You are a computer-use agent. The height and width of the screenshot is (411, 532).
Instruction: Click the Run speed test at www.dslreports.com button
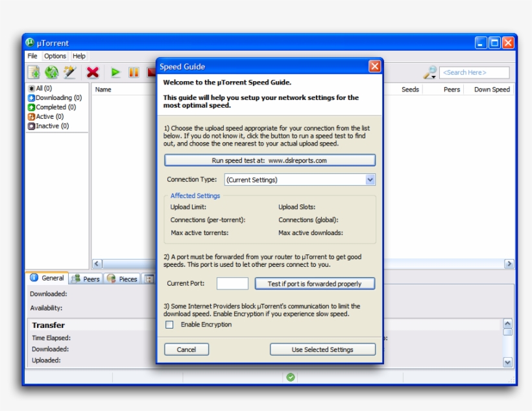click(x=270, y=159)
